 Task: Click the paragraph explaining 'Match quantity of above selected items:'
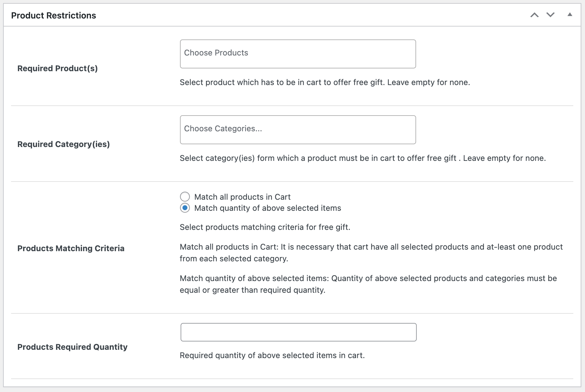point(368,284)
